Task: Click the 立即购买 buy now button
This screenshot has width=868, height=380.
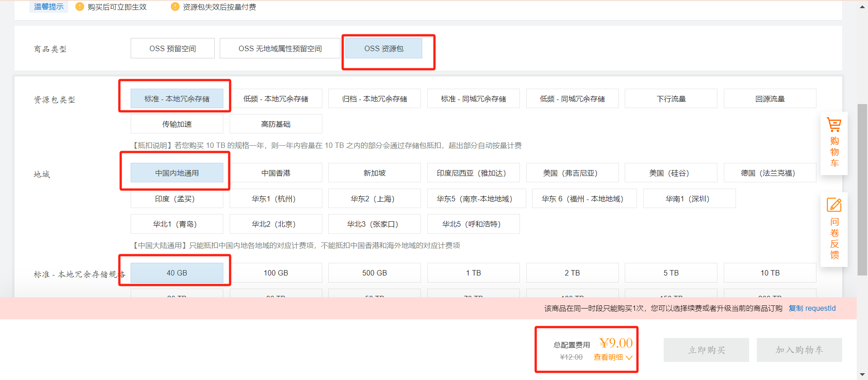Action: coord(706,350)
